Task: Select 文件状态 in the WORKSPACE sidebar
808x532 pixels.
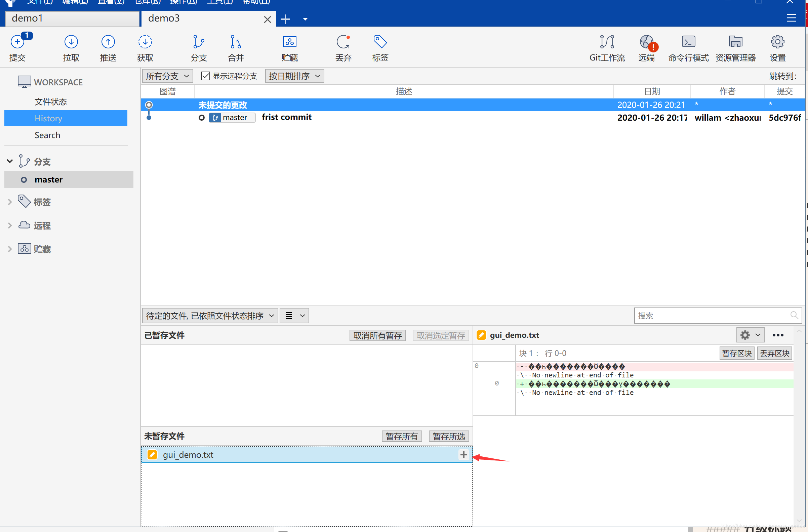Action: [51, 101]
